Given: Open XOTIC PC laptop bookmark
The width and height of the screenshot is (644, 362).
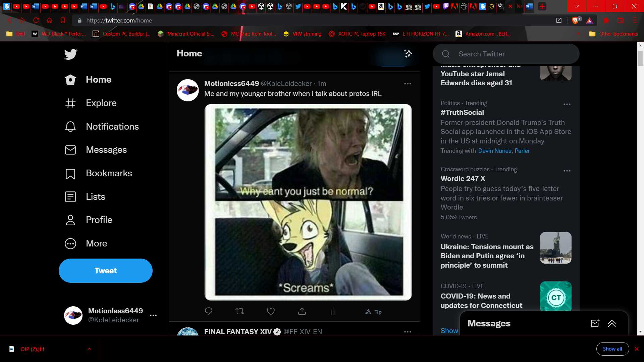Looking at the screenshot, I should click(357, 34).
